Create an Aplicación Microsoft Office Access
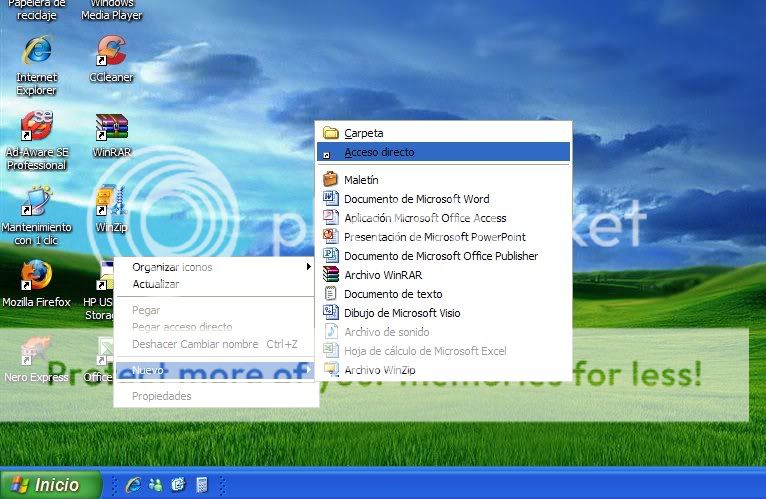Screen dimensions: 766x499 point(444,217)
